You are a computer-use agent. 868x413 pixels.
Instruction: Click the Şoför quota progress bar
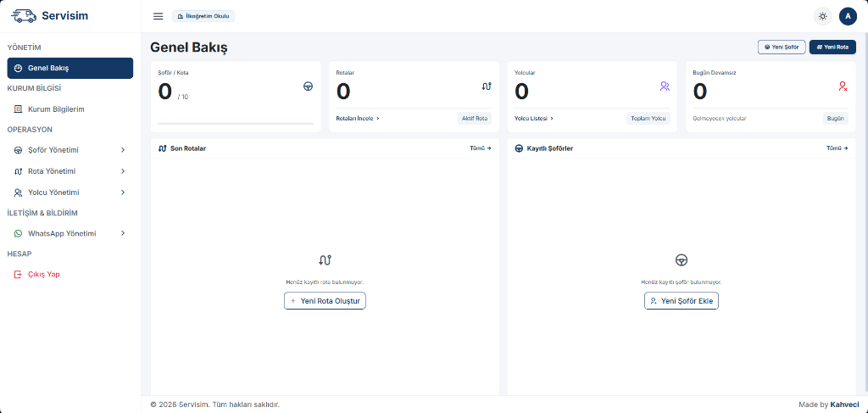236,124
